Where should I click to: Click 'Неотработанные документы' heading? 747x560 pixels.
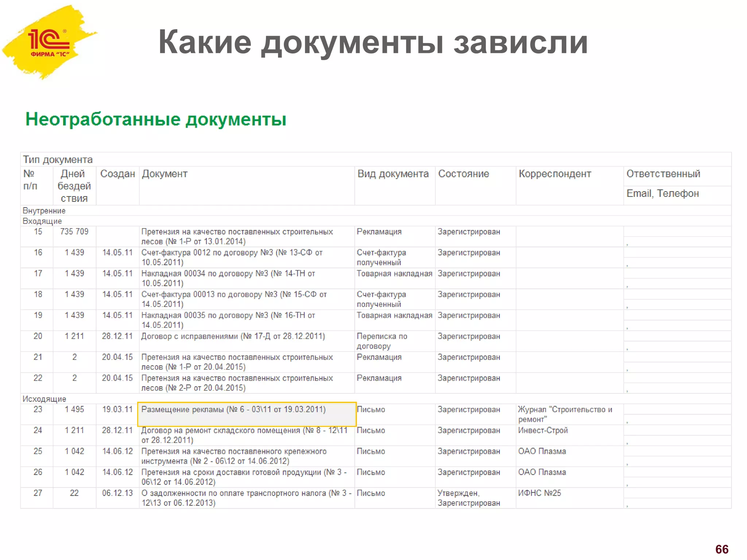pyautogui.click(x=156, y=120)
